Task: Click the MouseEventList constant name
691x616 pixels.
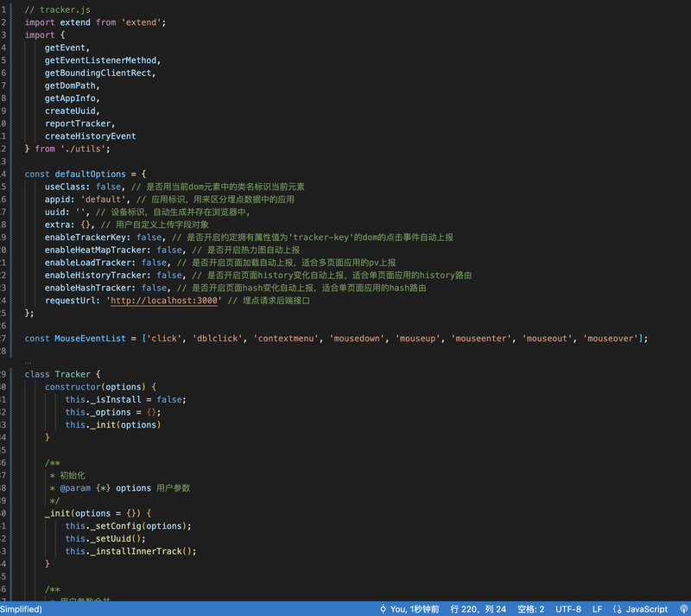Action: (91, 338)
